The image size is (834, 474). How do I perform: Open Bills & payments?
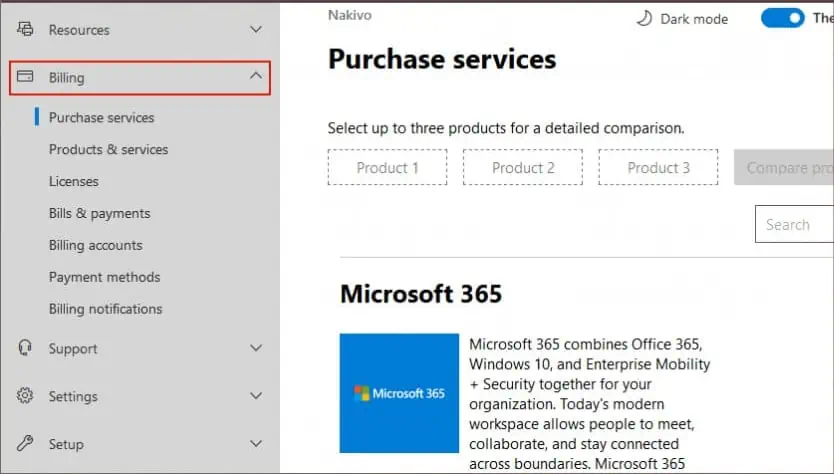pyautogui.click(x=99, y=213)
